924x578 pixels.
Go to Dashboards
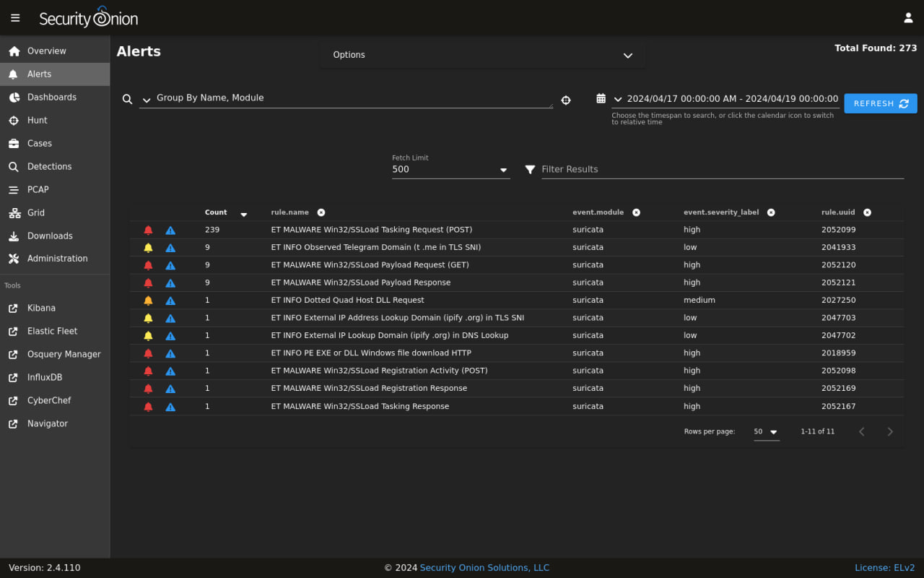tap(55, 98)
